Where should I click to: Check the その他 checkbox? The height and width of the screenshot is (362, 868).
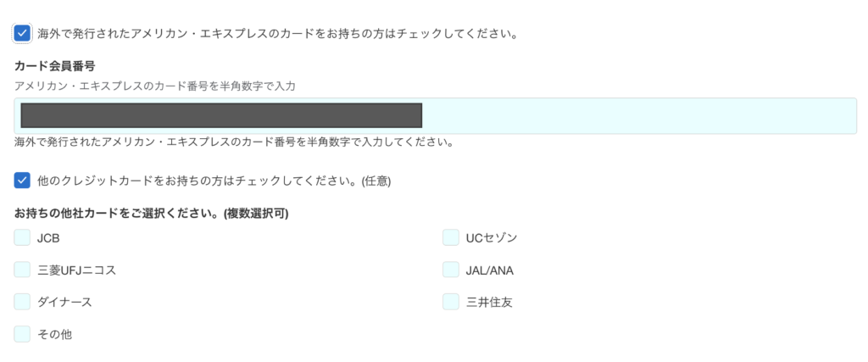pyautogui.click(x=22, y=334)
